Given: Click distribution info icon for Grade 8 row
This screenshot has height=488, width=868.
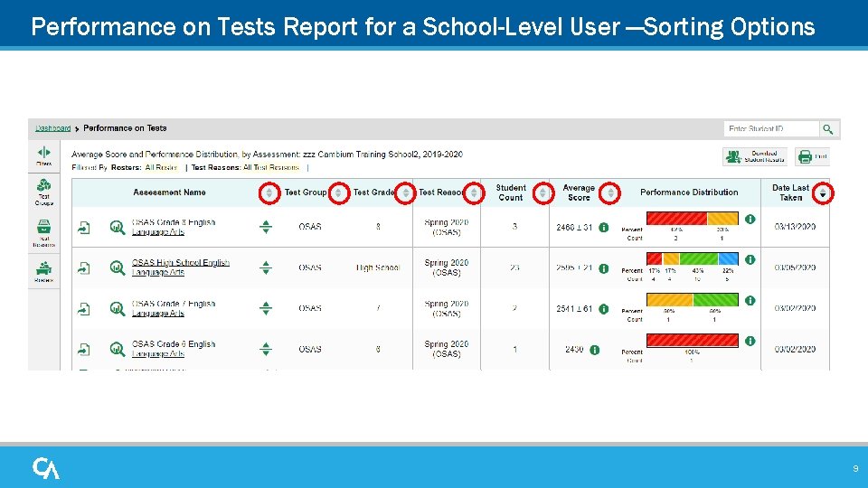Looking at the screenshot, I should pos(750,219).
